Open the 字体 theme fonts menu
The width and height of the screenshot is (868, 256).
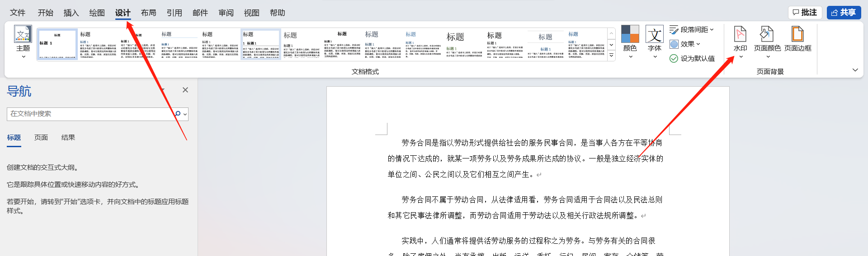pos(654,41)
